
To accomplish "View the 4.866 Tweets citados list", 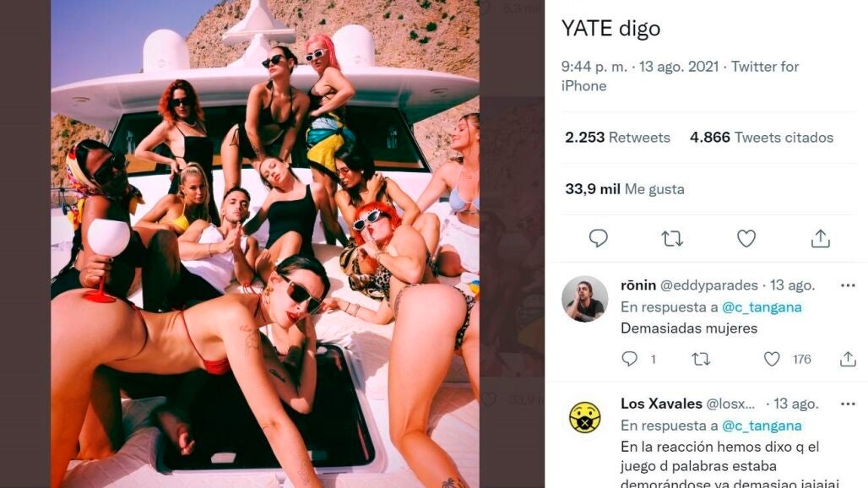I will click(x=761, y=138).
